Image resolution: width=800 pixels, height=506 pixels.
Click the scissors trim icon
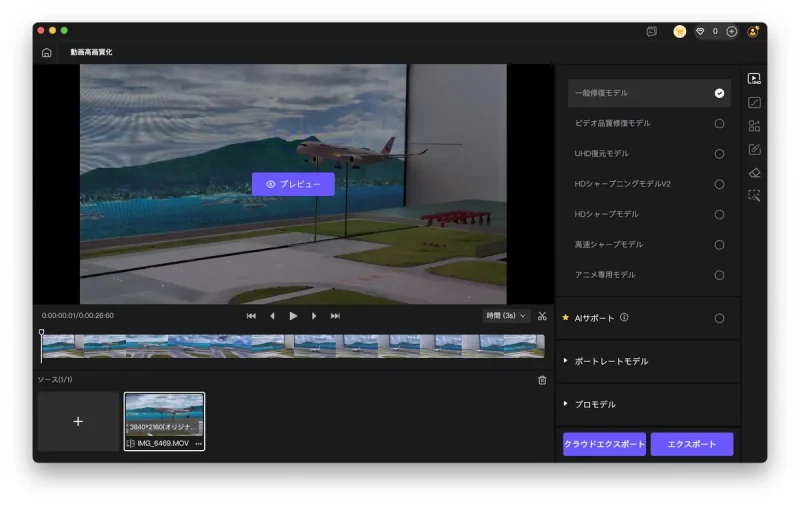[542, 316]
